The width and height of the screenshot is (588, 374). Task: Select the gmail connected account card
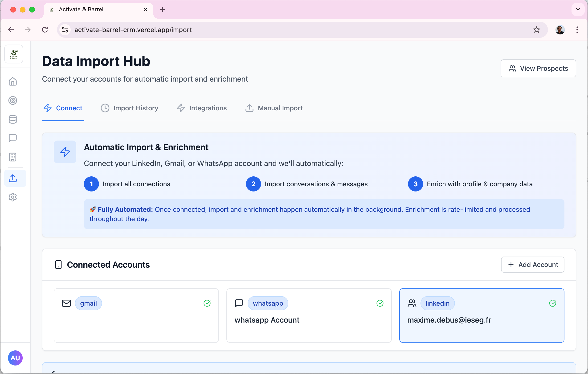[x=136, y=315]
